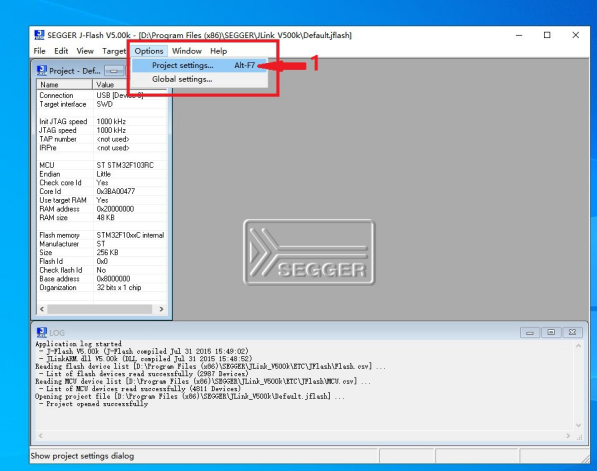Select the Organization row
The image size is (597, 471).
[102, 287]
